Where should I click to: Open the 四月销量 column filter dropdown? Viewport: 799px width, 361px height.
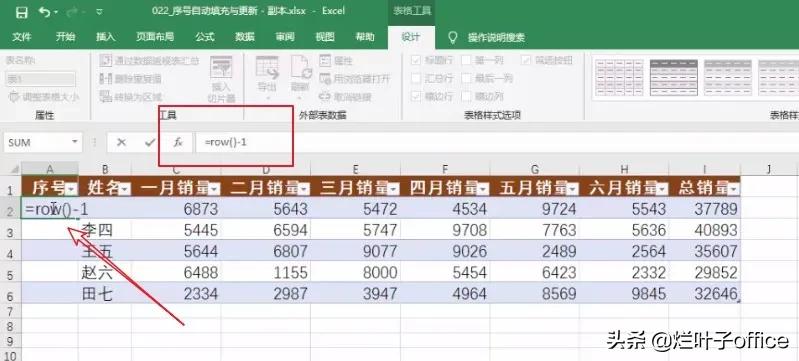[x=484, y=190]
